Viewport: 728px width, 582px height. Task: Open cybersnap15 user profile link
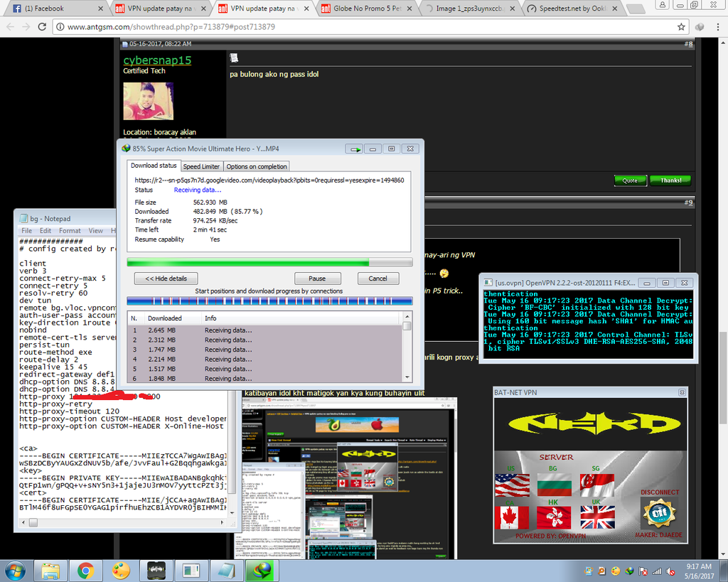[157, 60]
